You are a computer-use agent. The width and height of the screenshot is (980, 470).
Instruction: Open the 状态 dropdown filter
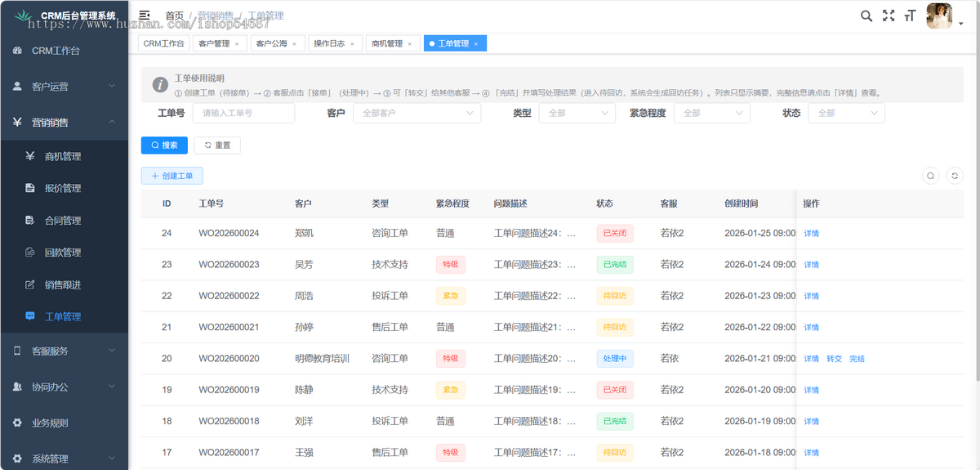[847, 113]
